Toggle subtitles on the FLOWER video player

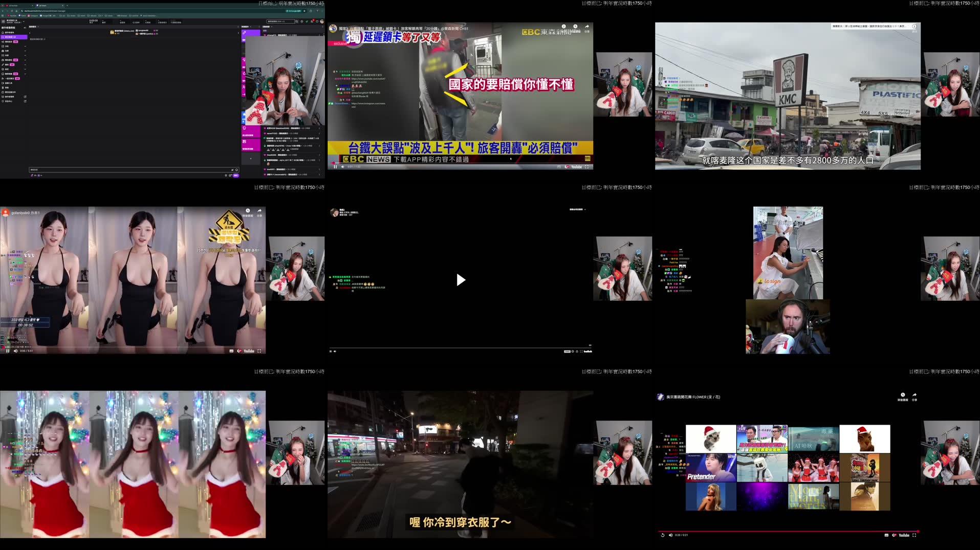887,535
